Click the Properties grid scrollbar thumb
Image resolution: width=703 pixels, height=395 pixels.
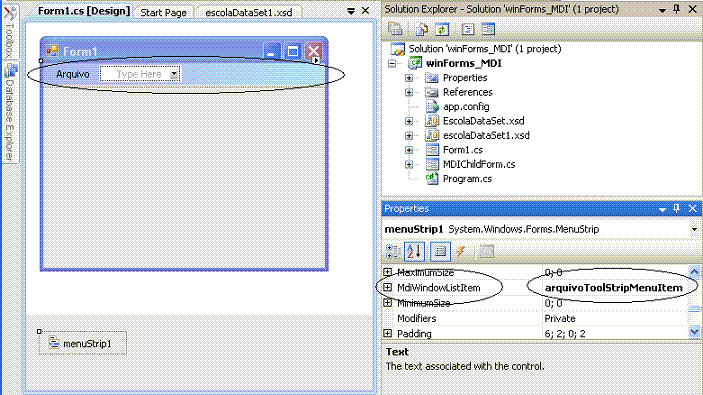694,309
